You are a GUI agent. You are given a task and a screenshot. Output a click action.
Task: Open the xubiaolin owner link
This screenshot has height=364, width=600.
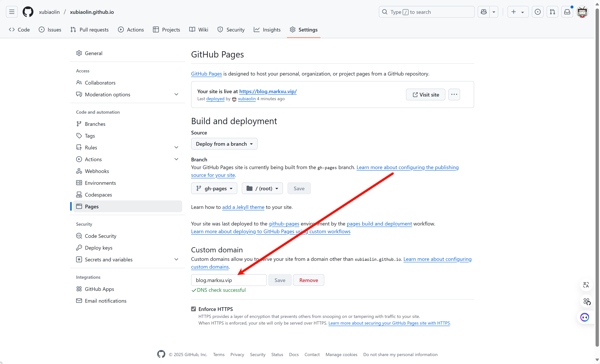tap(49, 12)
